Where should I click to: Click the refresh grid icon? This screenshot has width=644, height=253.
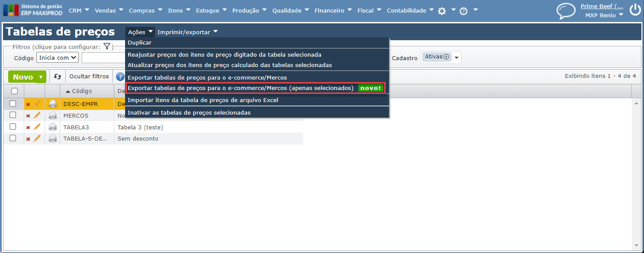click(58, 77)
